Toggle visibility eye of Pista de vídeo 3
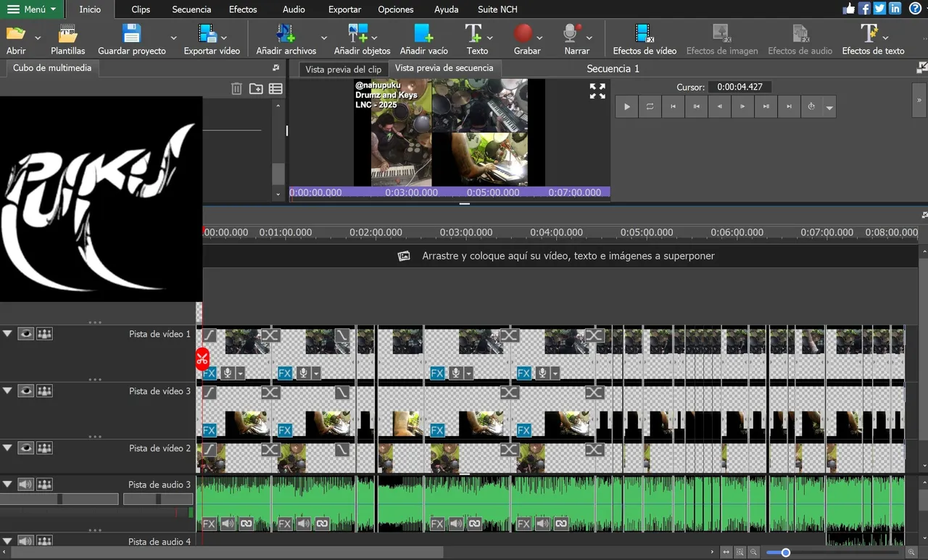This screenshot has height=560, width=928. pos(26,390)
